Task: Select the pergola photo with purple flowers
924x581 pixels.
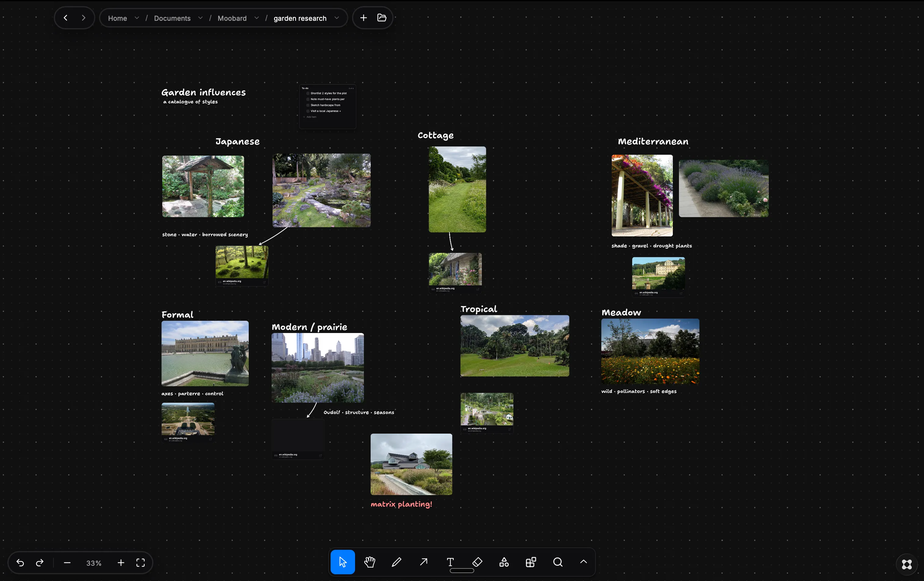Action: pos(642,195)
